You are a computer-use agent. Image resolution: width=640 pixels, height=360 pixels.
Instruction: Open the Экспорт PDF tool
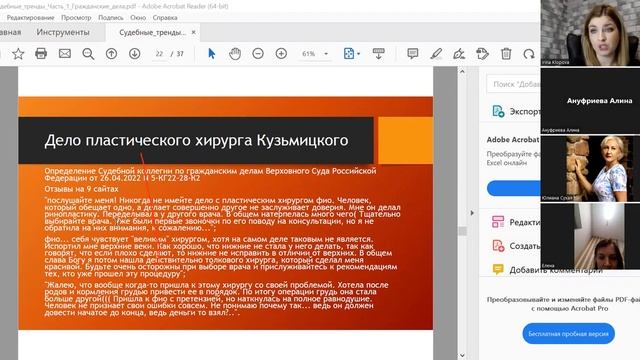tap(516, 111)
